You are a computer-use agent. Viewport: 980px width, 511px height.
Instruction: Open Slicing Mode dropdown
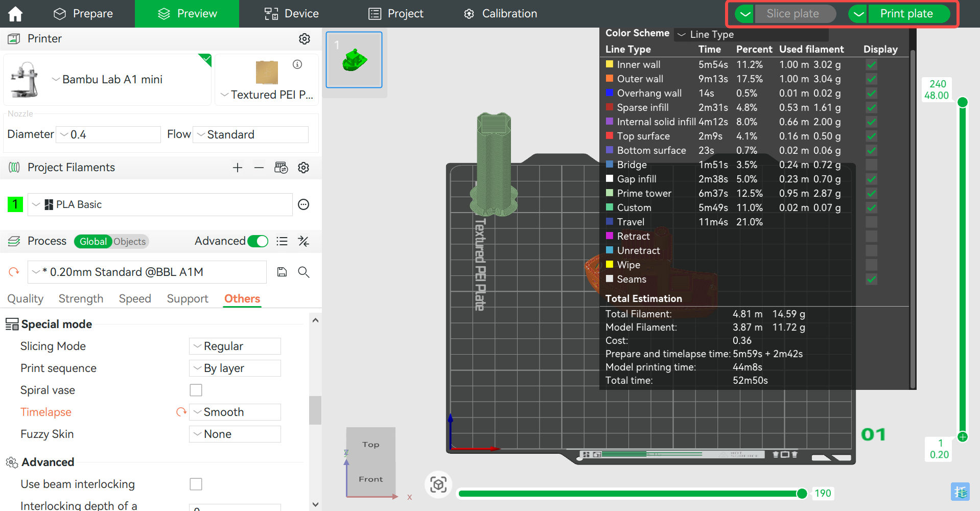pos(235,346)
